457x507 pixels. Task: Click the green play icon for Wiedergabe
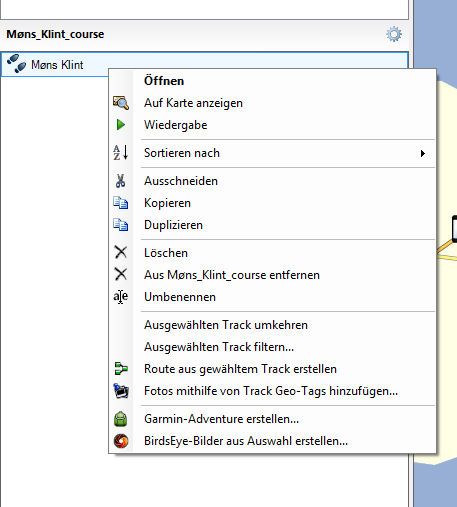(x=121, y=125)
